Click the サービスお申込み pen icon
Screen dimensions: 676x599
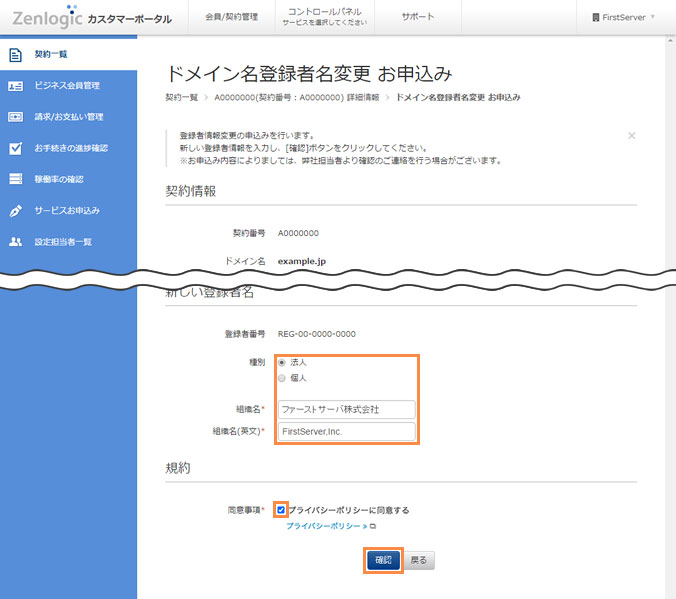(x=16, y=211)
